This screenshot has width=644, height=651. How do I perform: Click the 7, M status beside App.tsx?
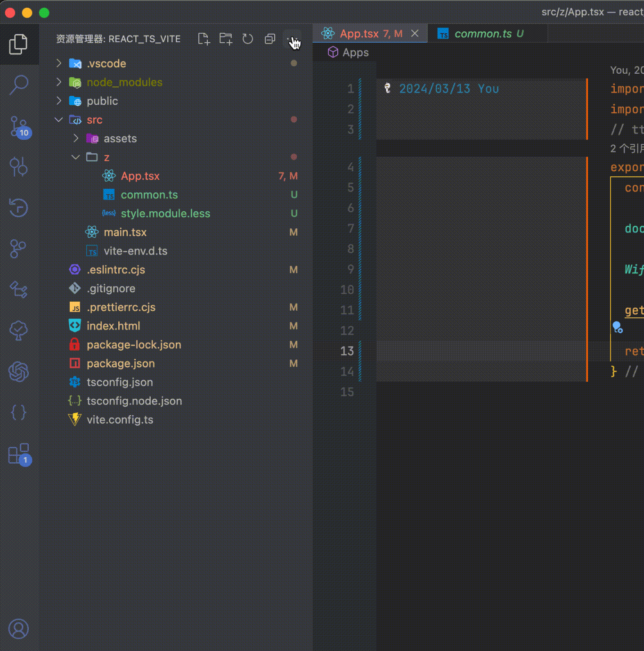click(288, 176)
